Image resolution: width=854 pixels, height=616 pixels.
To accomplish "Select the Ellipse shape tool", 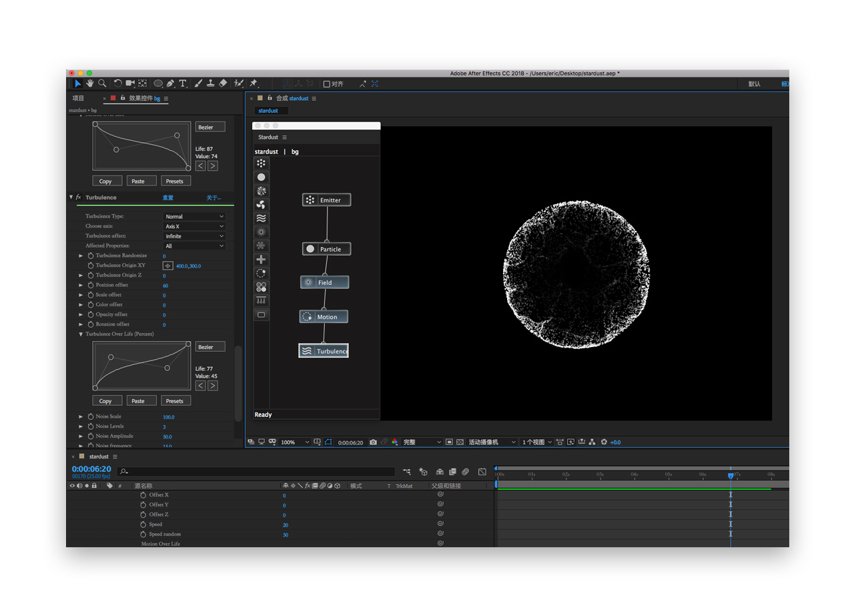I will 158,83.
